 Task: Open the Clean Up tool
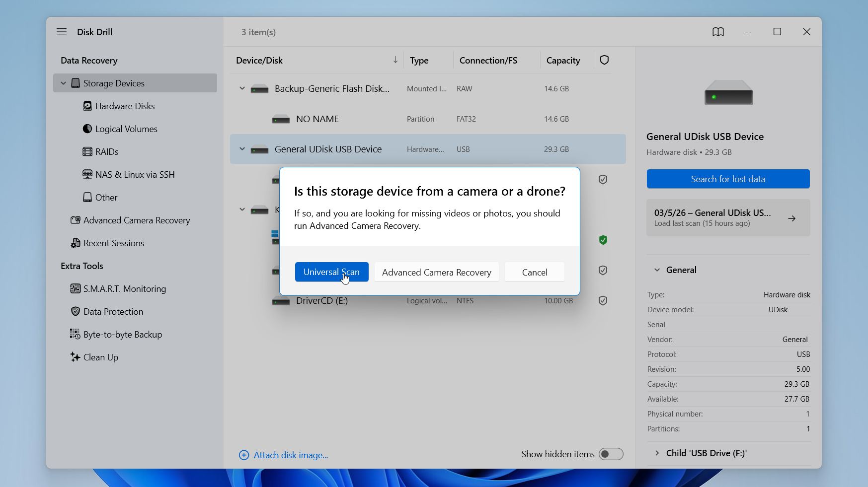100,357
